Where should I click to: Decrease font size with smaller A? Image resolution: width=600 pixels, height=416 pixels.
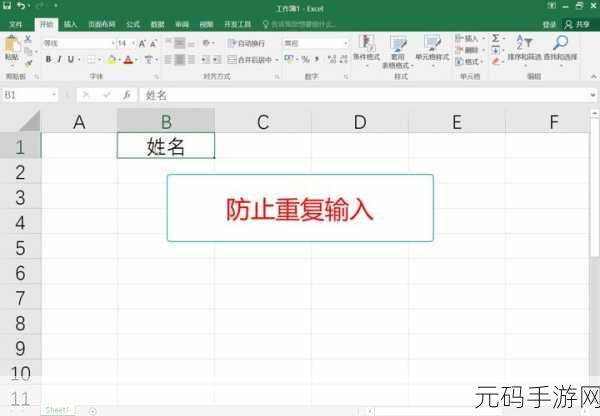tap(153, 44)
